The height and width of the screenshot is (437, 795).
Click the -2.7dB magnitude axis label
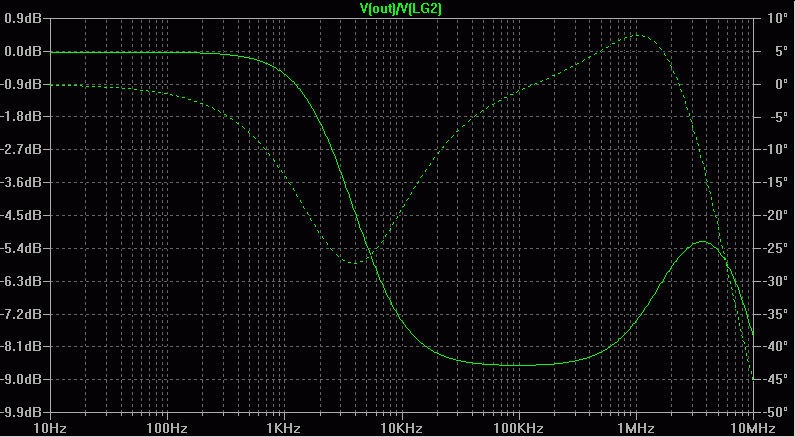point(22,150)
